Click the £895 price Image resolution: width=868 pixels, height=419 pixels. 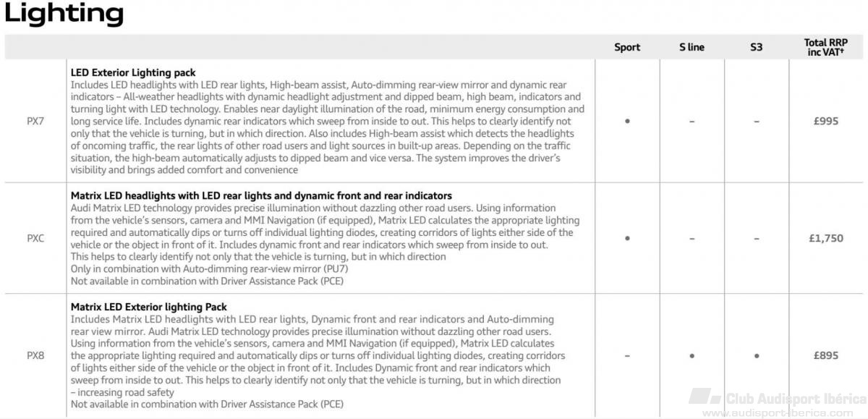point(825,355)
